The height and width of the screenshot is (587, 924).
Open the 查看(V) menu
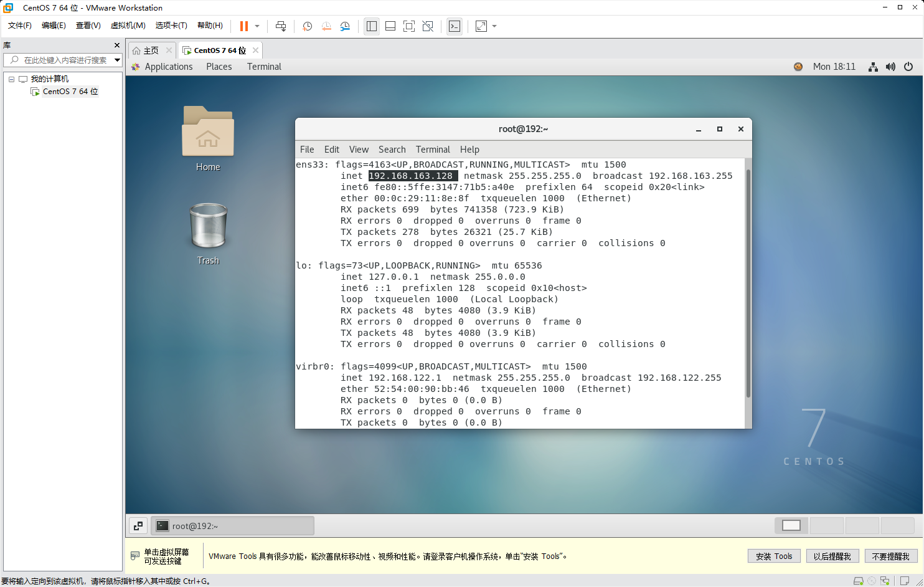pos(88,26)
